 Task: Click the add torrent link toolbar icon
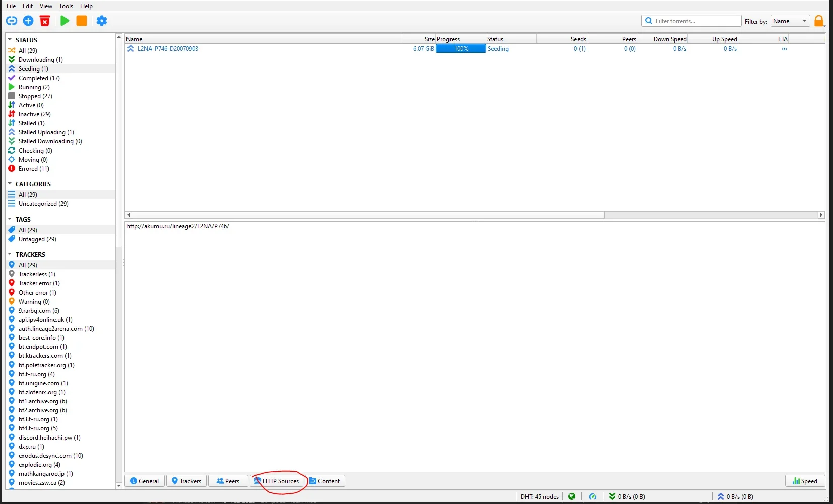point(12,21)
